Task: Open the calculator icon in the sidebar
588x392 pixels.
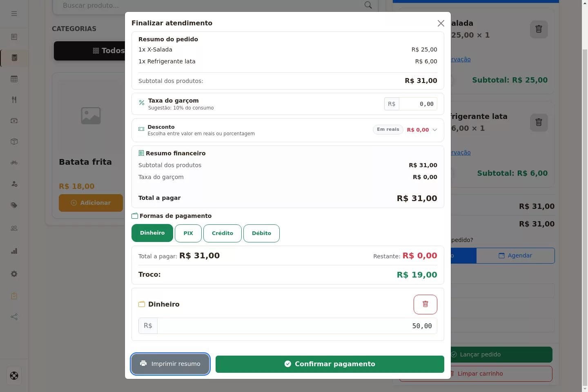Action: tap(14, 58)
